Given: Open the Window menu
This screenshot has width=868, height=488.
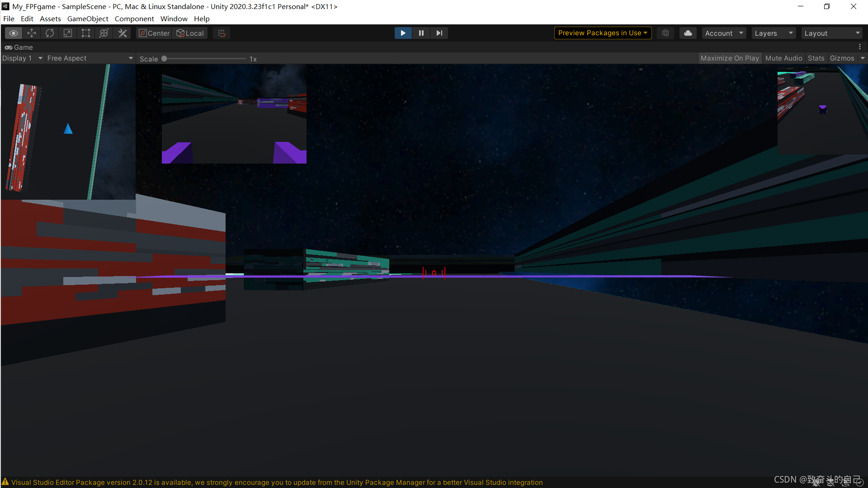Looking at the screenshot, I should pos(174,19).
